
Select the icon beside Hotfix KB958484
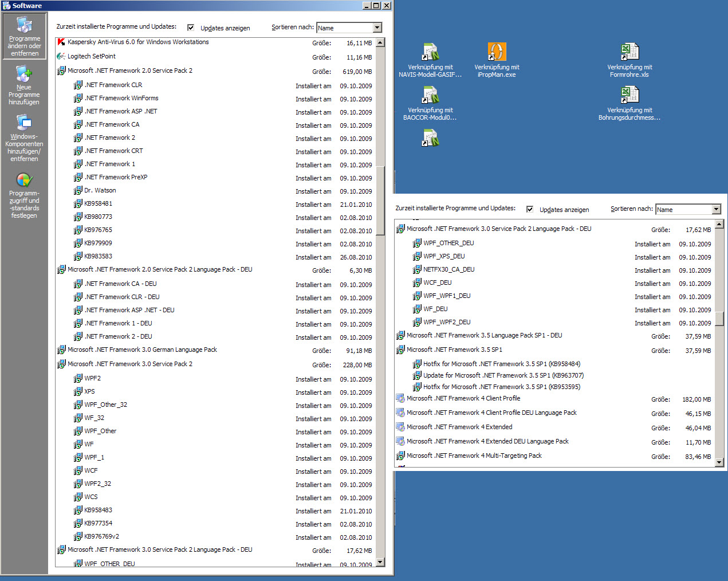[417, 364]
